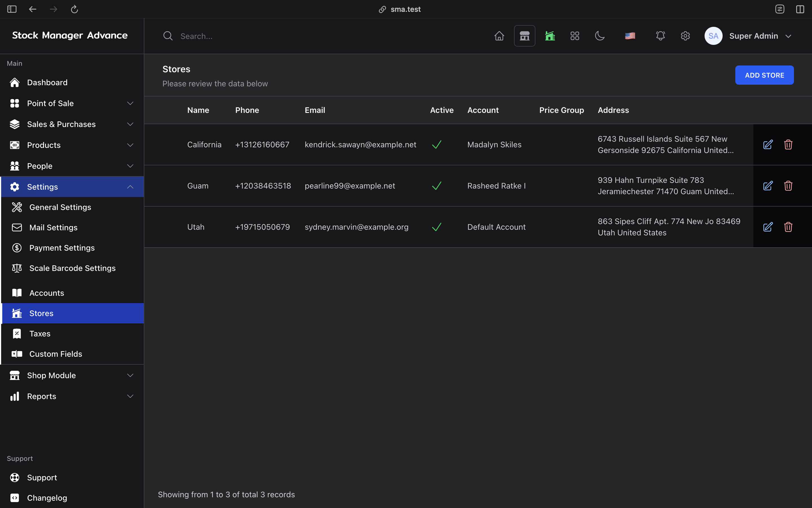Open Payment Settings
The image size is (812, 508).
coord(72,248)
